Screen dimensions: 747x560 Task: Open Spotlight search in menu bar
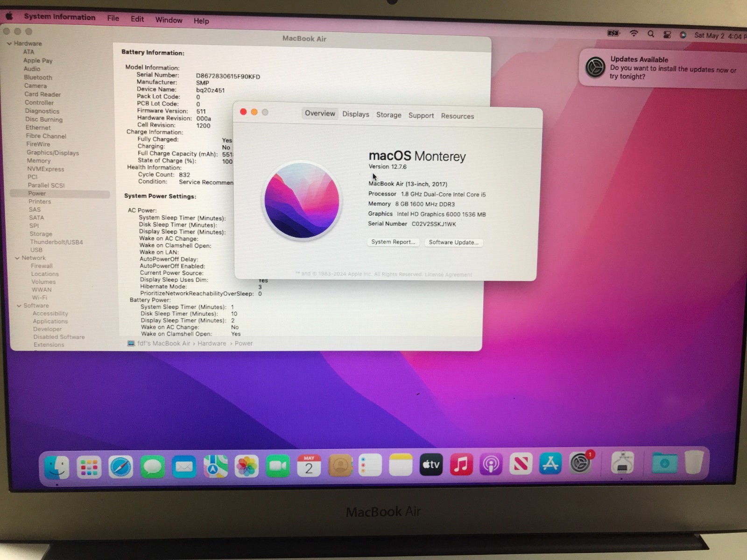tap(651, 34)
